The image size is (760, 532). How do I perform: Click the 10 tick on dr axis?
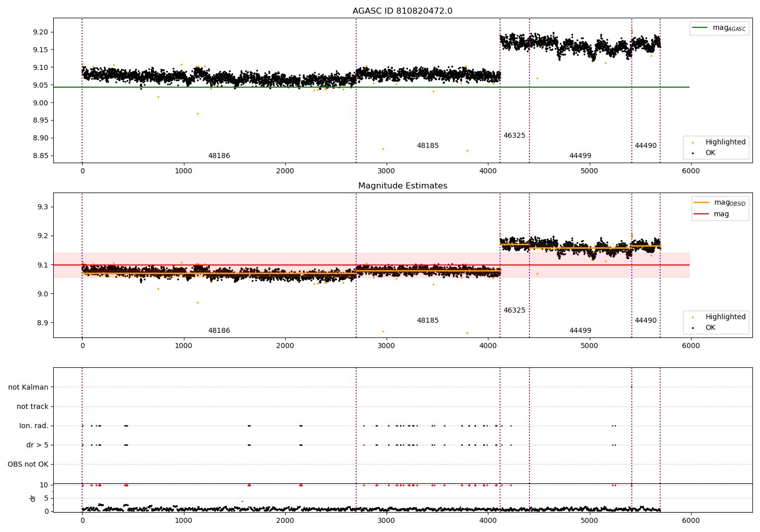pyautogui.click(x=44, y=485)
